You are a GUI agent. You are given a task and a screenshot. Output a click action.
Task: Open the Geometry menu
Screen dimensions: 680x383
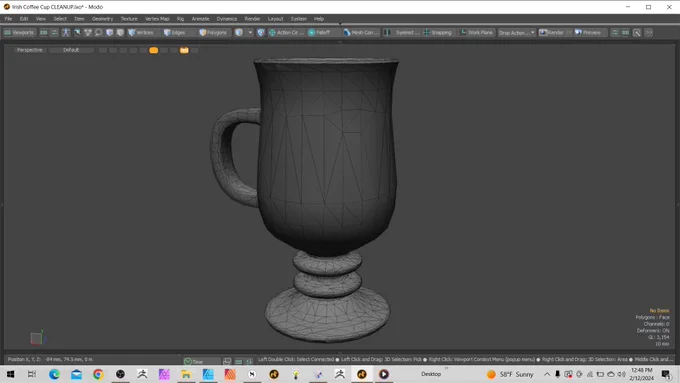(102, 19)
